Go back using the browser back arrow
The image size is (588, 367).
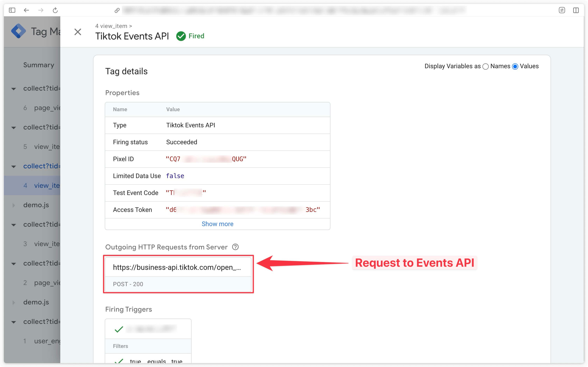[26, 10]
